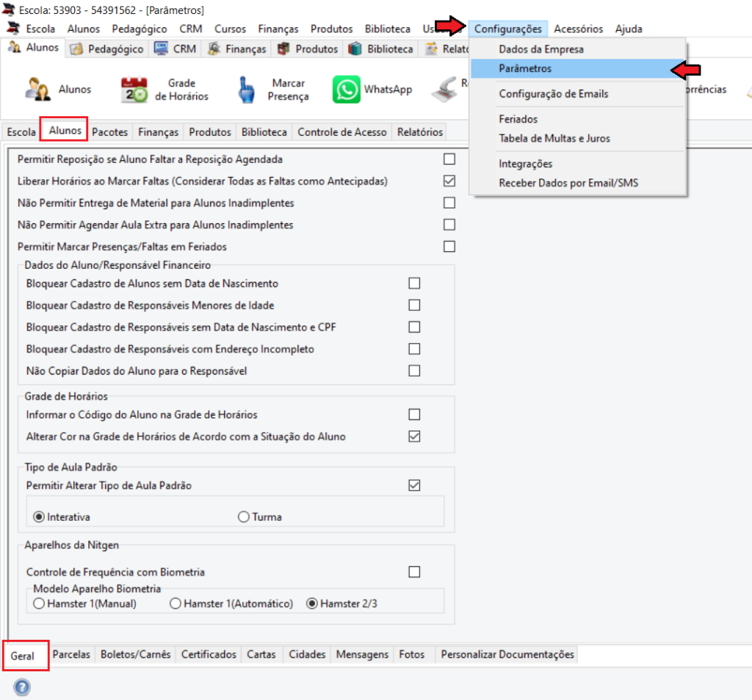This screenshot has width=752, height=700.
Task: Switch to the Certificados bottom tab
Action: pos(209,654)
